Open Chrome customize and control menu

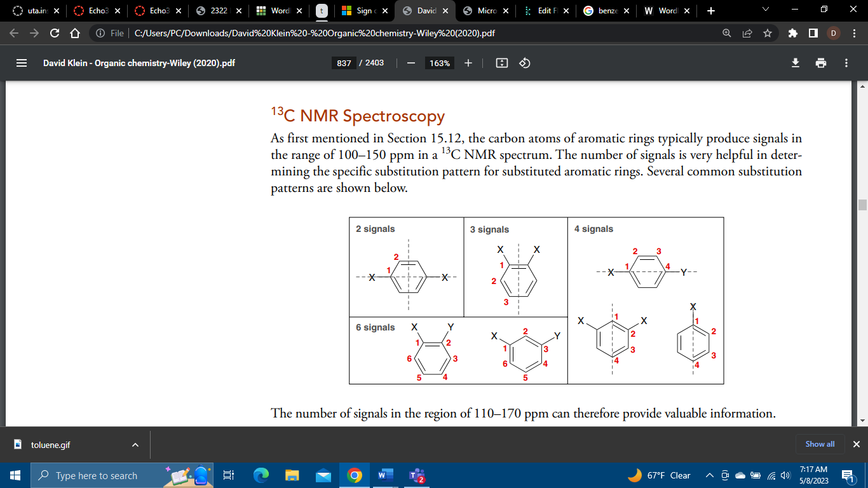[x=853, y=33]
